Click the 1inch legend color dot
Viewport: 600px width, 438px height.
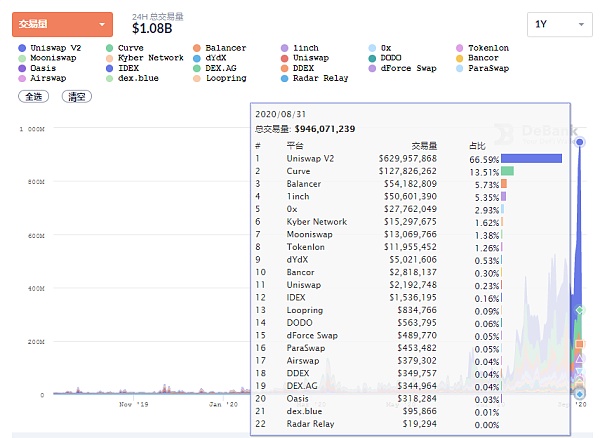[285, 48]
